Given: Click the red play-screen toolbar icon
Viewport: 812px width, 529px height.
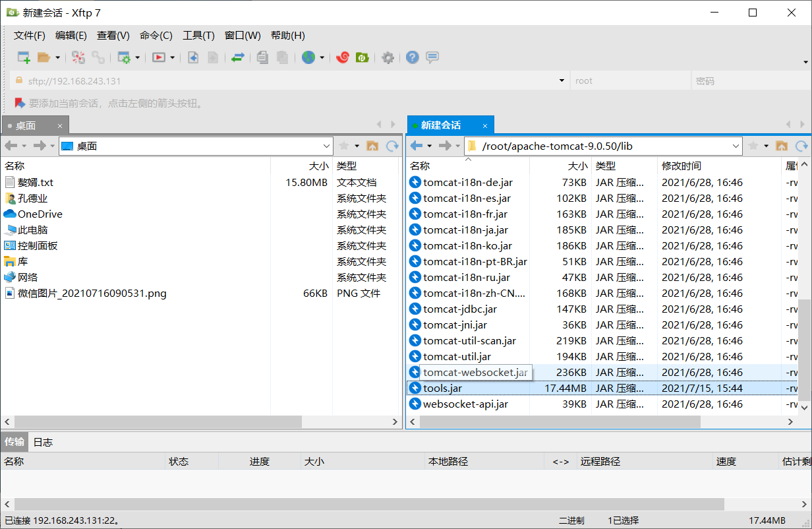Looking at the screenshot, I should point(159,57).
